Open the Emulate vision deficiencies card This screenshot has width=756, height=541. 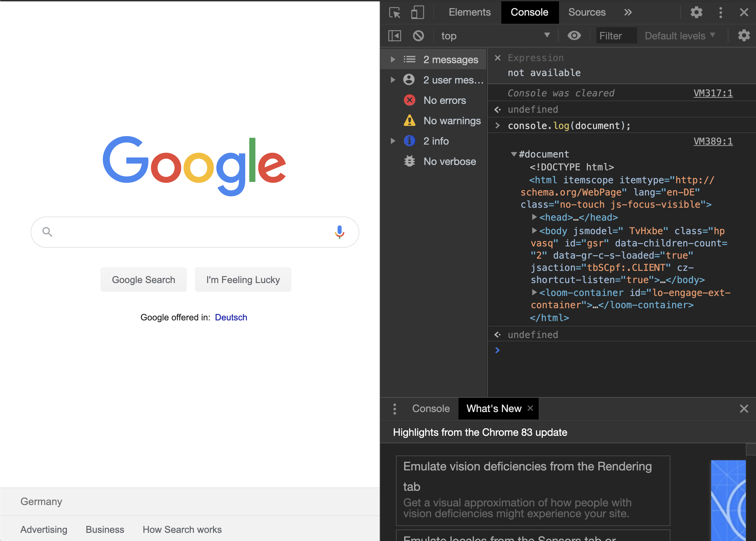point(533,490)
